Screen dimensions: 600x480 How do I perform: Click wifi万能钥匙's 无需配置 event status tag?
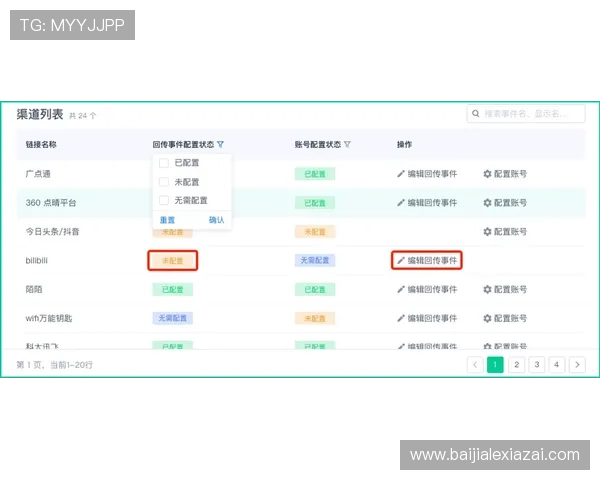(173, 318)
